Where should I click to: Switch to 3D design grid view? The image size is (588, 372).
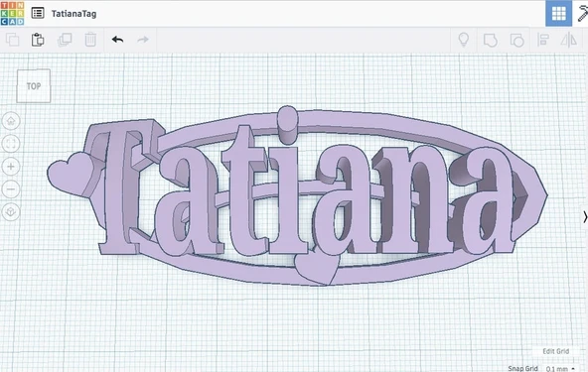pyautogui.click(x=558, y=14)
